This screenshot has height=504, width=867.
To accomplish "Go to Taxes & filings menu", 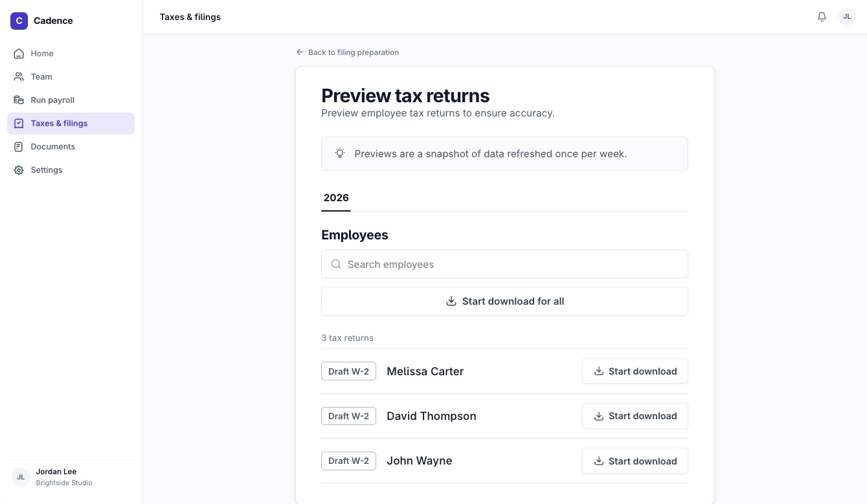I will coord(71,124).
